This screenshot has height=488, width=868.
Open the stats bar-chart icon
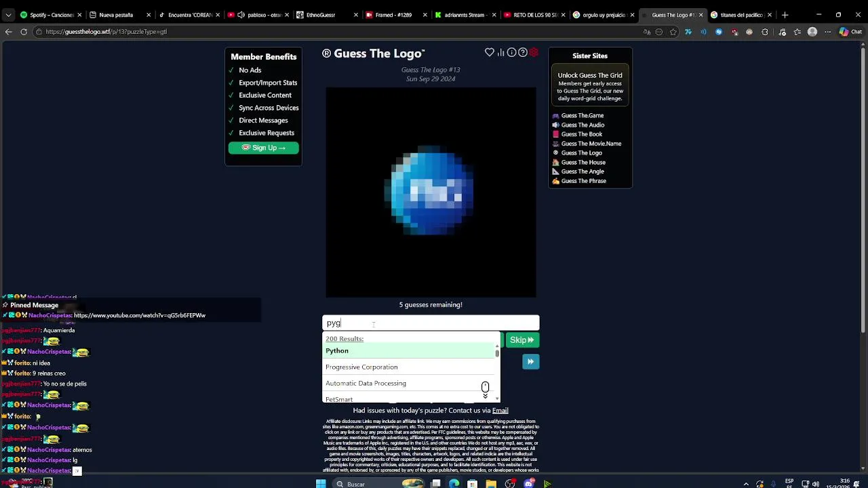tap(501, 52)
